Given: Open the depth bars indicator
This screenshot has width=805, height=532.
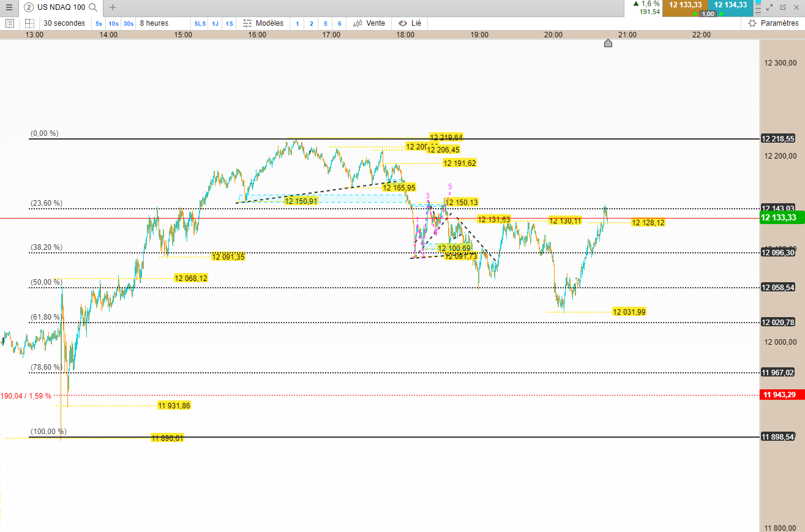Looking at the screenshot, I should click(x=757, y=7).
